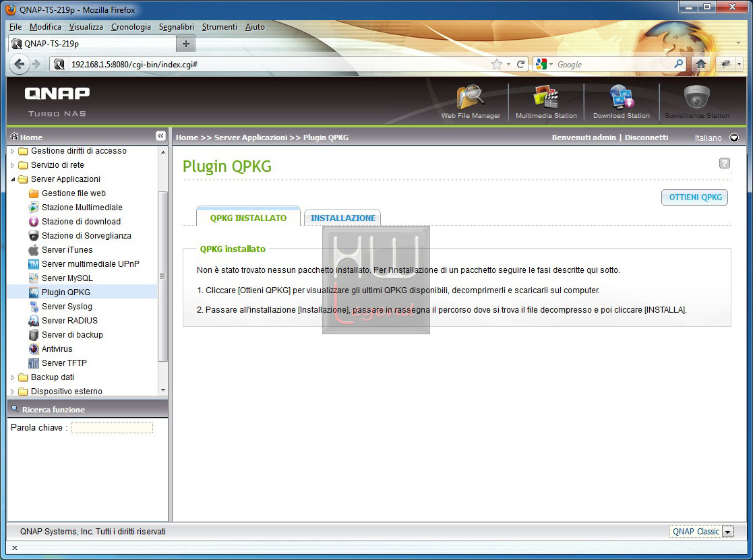The height and width of the screenshot is (560, 753).
Task: Open QNAP Classic theme dropdown
Action: (728, 532)
